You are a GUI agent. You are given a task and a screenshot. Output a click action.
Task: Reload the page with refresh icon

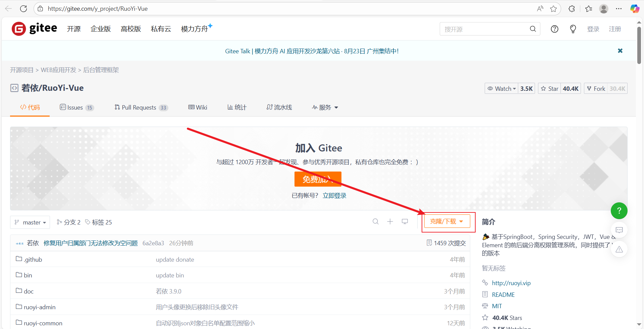[x=23, y=9]
